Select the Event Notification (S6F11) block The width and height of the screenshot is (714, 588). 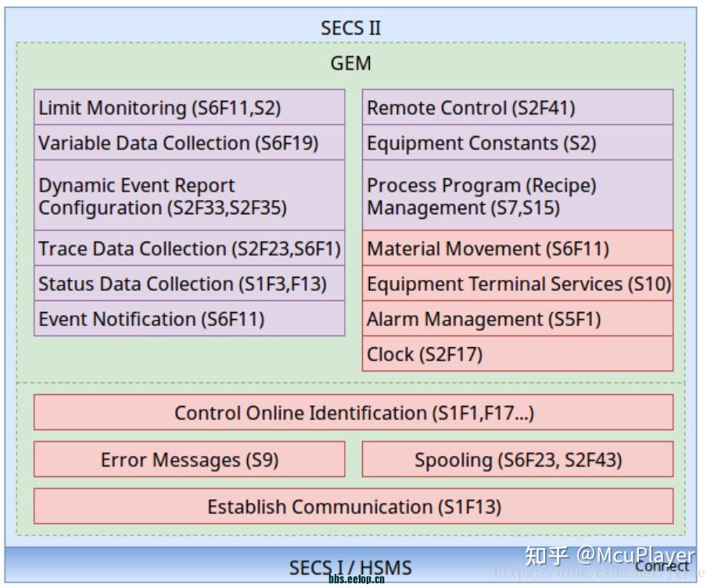point(189,318)
